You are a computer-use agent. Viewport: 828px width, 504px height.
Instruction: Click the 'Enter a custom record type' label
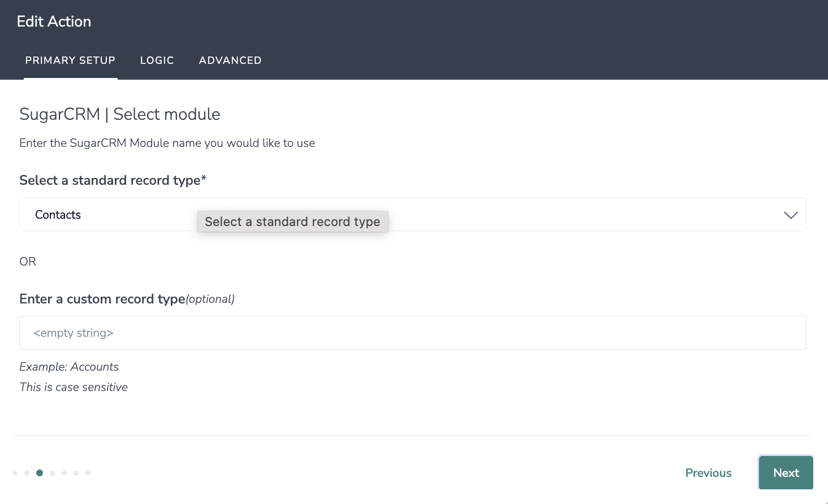click(102, 299)
